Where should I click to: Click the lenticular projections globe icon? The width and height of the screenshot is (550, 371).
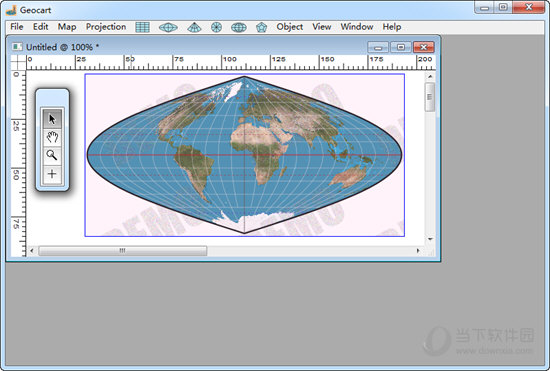coord(239,27)
